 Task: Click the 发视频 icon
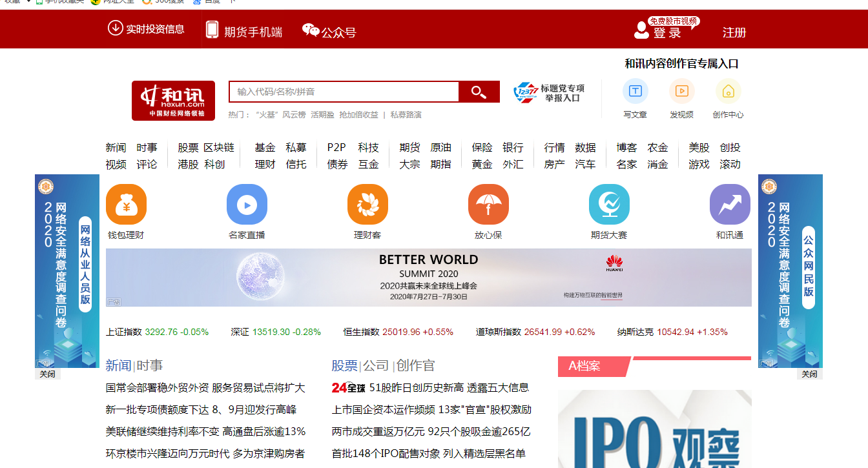pos(682,91)
